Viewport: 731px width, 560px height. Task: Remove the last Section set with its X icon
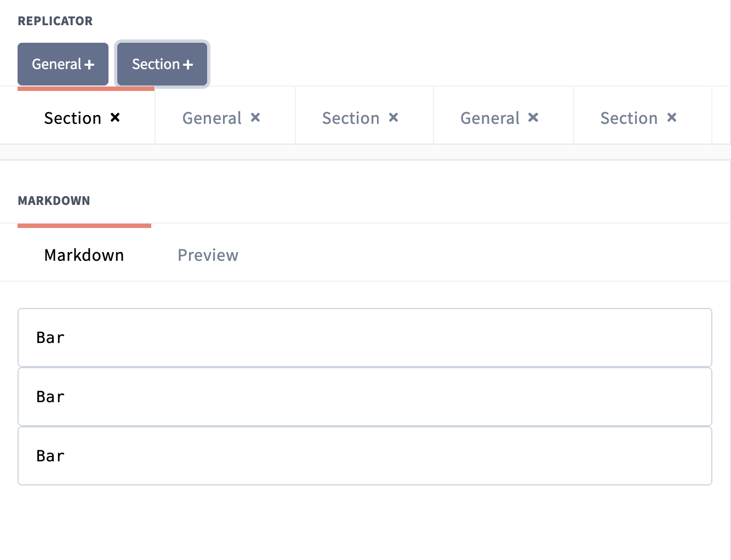point(672,117)
